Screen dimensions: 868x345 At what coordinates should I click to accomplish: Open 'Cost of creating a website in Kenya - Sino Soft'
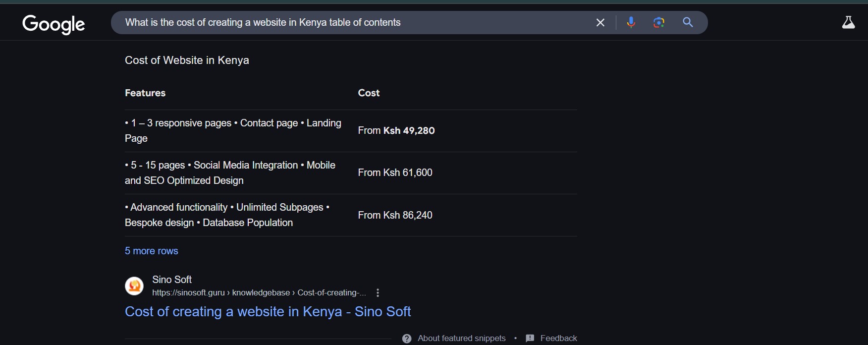point(268,311)
